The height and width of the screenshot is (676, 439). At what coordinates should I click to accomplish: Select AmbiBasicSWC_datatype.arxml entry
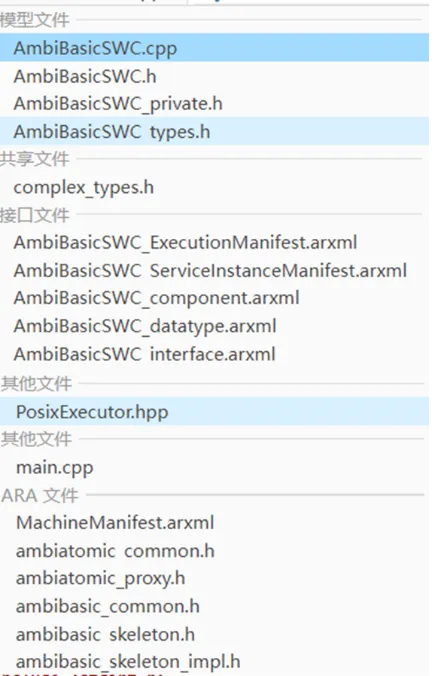pyautogui.click(x=214, y=326)
